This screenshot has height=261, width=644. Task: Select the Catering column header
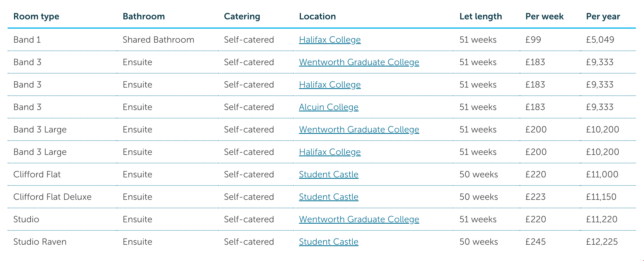pyautogui.click(x=242, y=16)
